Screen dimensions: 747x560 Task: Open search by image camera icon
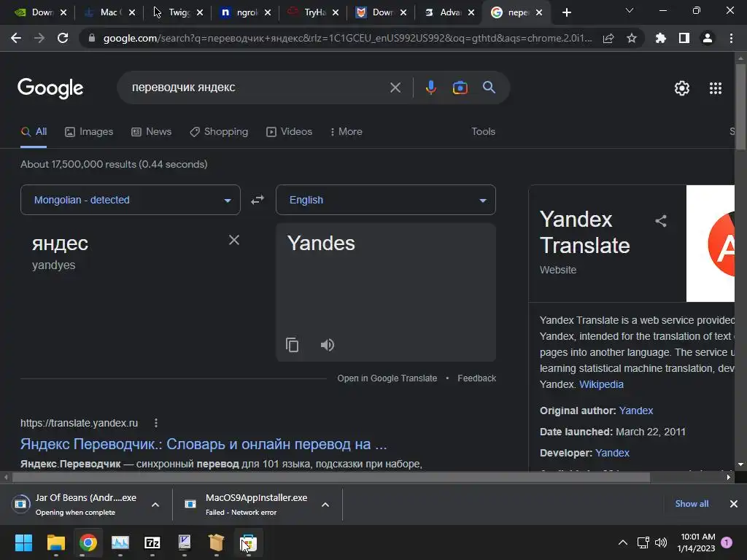coord(460,87)
